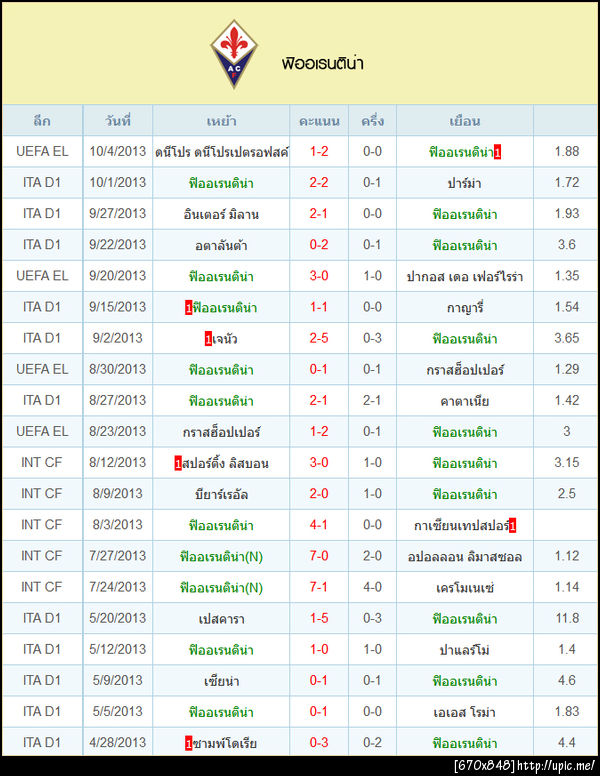600x776 pixels.
Task: Click the เซียน่า team name
Action: (x=221, y=681)
